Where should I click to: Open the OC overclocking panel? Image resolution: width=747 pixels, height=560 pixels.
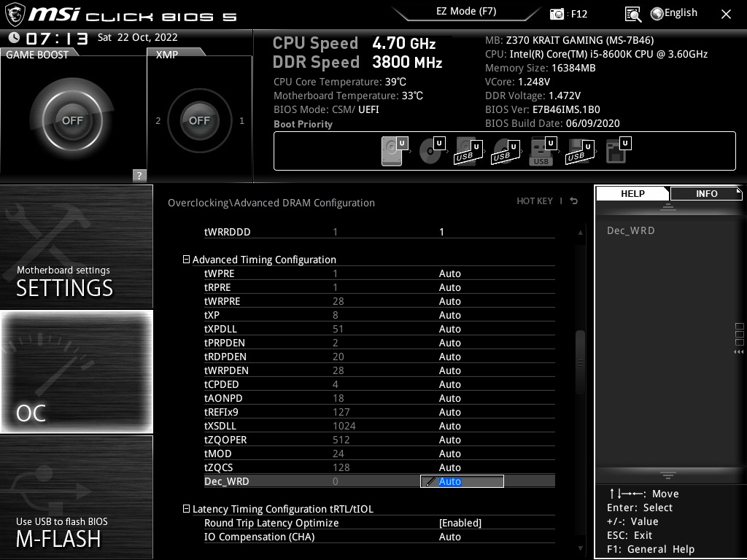pyautogui.click(x=76, y=371)
